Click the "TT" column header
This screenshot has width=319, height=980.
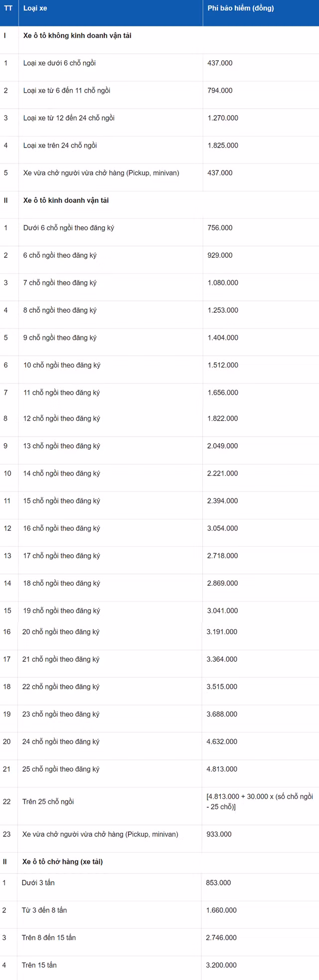[8, 8]
